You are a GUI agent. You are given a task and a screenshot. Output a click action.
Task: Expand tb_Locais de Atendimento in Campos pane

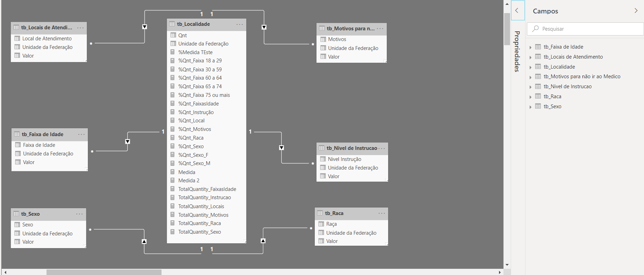pyautogui.click(x=530, y=57)
